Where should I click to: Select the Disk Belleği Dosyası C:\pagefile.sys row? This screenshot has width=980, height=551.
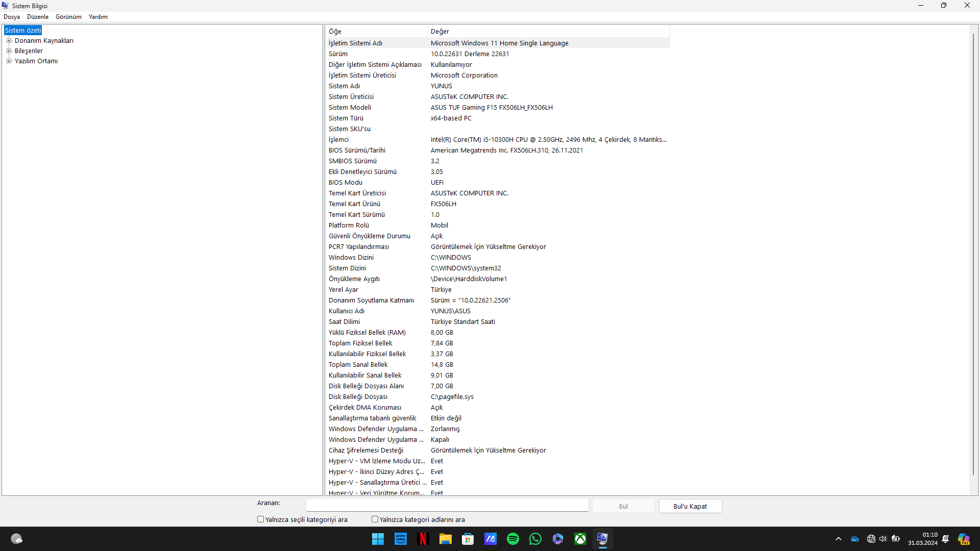click(x=498, y=397)
